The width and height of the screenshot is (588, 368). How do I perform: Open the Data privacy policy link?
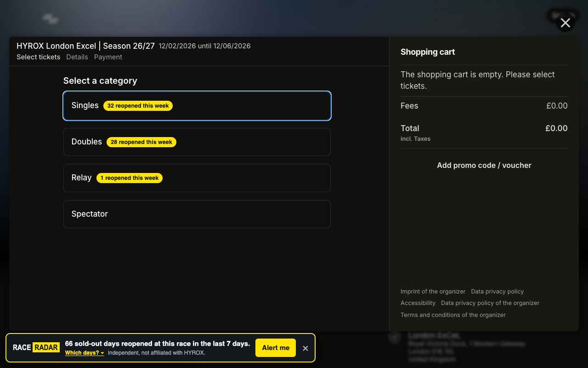(498, 291)
